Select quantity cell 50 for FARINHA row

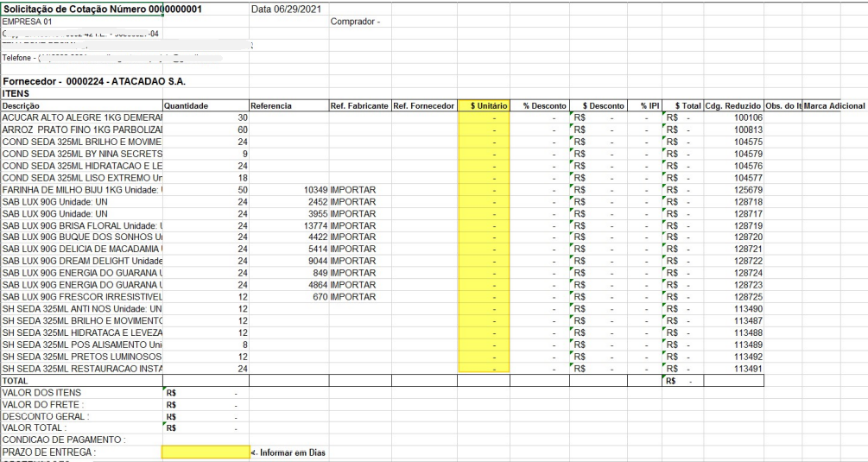(x=206, y=190)
